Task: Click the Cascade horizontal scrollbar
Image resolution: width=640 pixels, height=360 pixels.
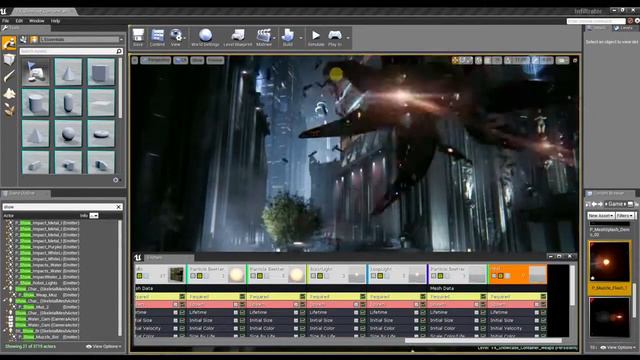Action: click(x=483, y=340)
